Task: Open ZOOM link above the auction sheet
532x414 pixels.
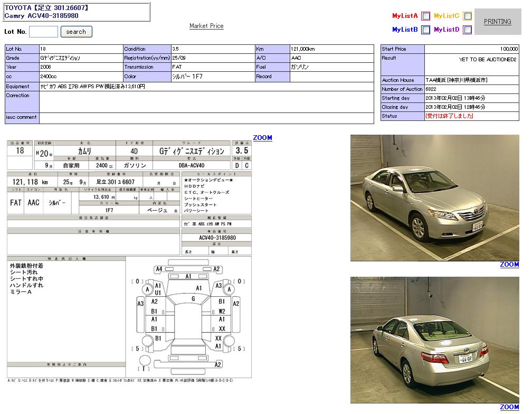Action: point(262,138)
